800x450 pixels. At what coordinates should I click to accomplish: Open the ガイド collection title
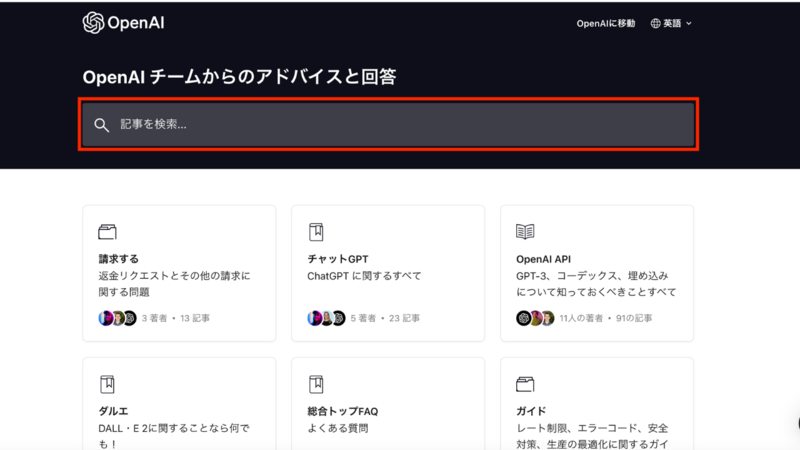tap(531, 411)
